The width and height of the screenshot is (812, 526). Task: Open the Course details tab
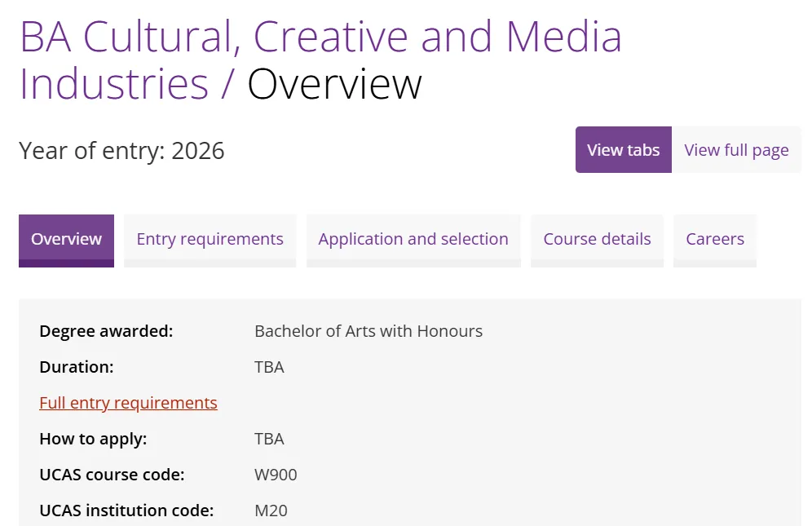tap(597, 240)
